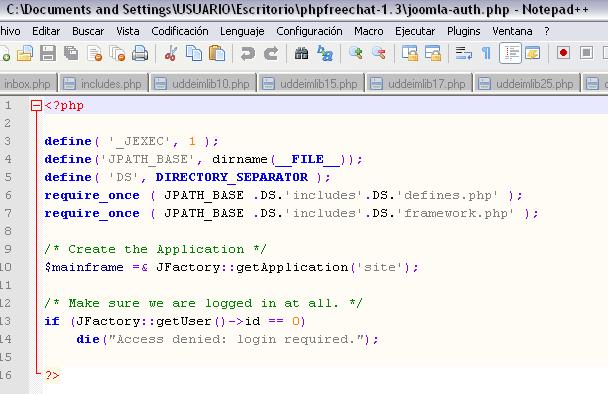Click the opening <?php tag on line 1
The width and height of the screenshot is (608, 394).
[64, 105]
